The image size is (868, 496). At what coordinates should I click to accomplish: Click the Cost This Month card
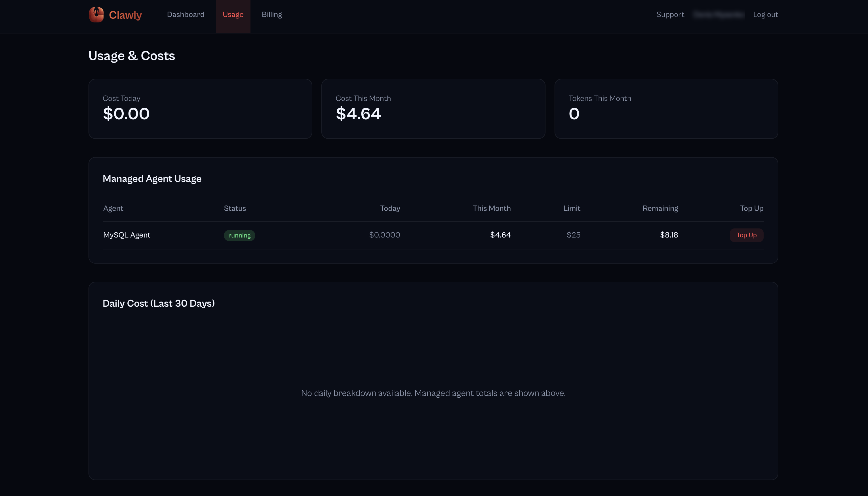[x=433, y=109]
